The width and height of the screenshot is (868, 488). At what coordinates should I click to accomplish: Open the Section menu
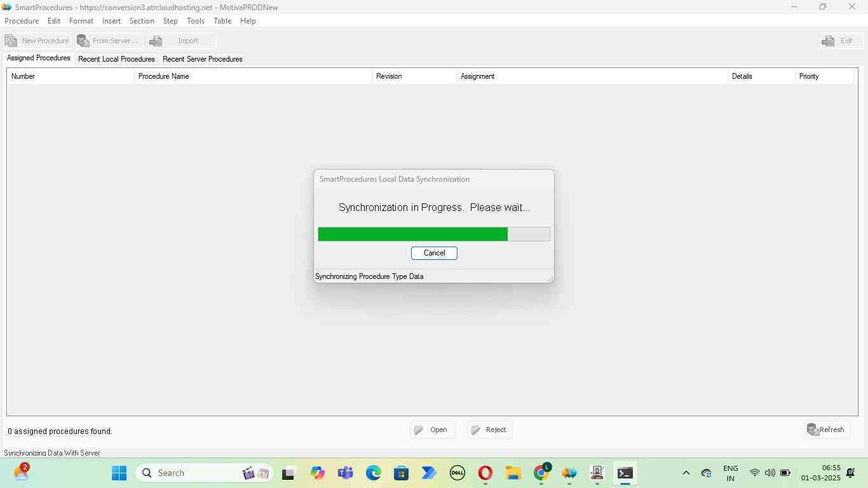point(142,21)
